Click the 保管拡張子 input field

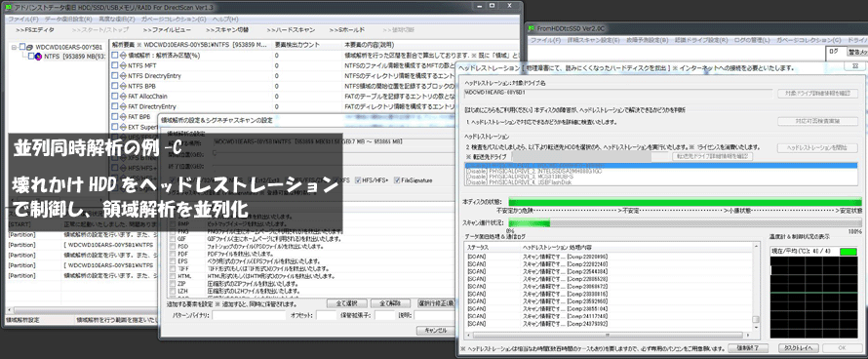384,315
